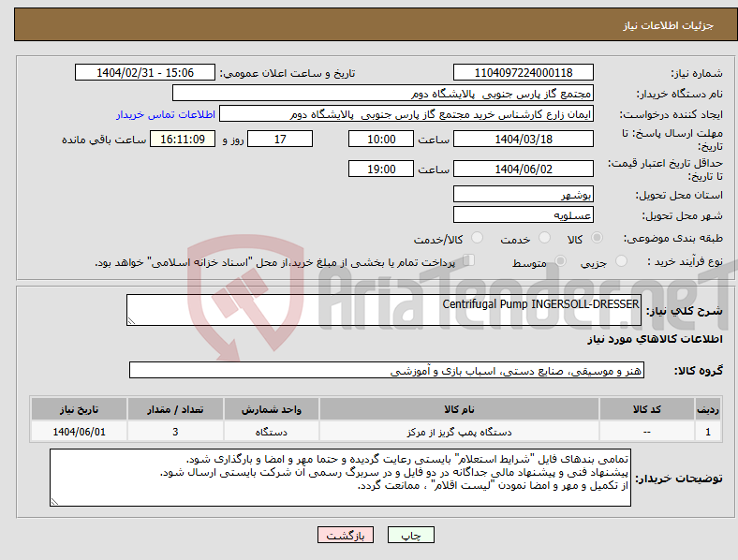Click the واحد شمارش column header
738x560 pixels.
pyautogui.click(x=271, y=409)
